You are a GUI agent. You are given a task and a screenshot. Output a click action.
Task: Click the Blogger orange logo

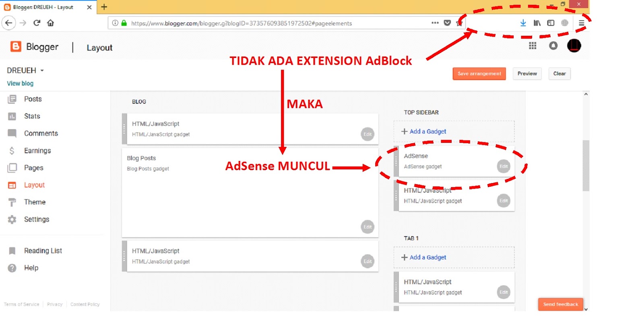[16, 47]
